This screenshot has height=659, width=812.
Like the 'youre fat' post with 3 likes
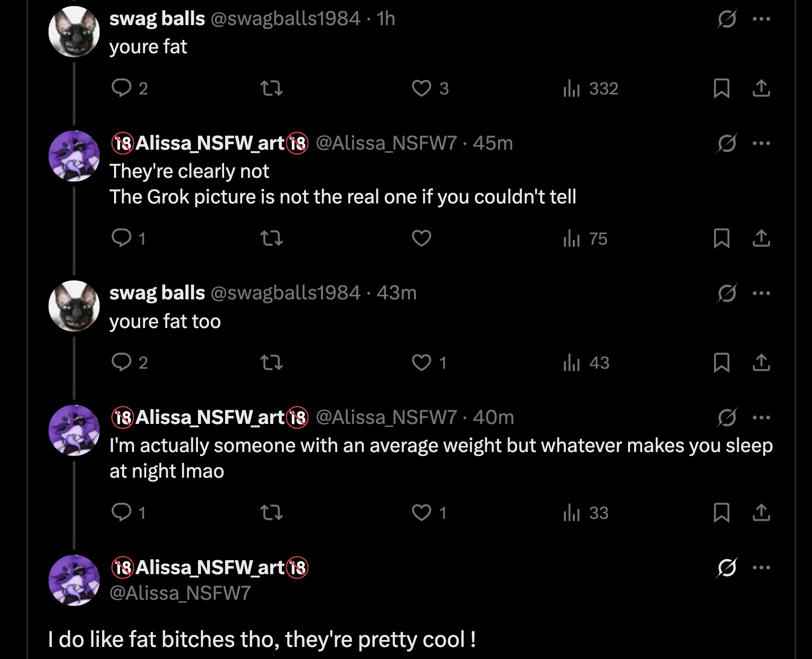coord(421,88)
